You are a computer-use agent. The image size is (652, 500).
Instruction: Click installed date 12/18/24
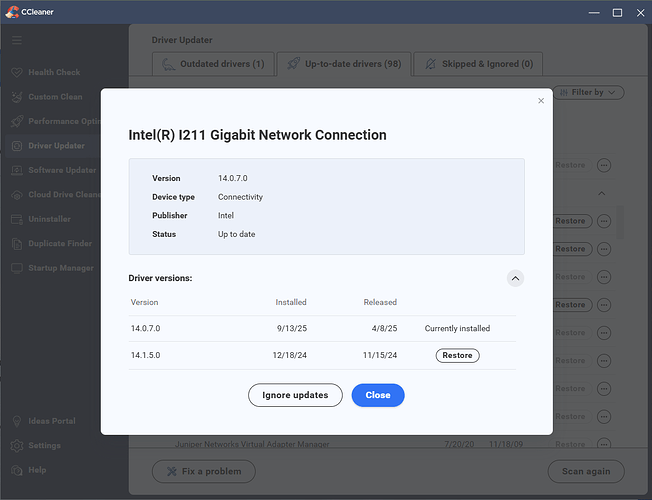click(x=290, y=355)
